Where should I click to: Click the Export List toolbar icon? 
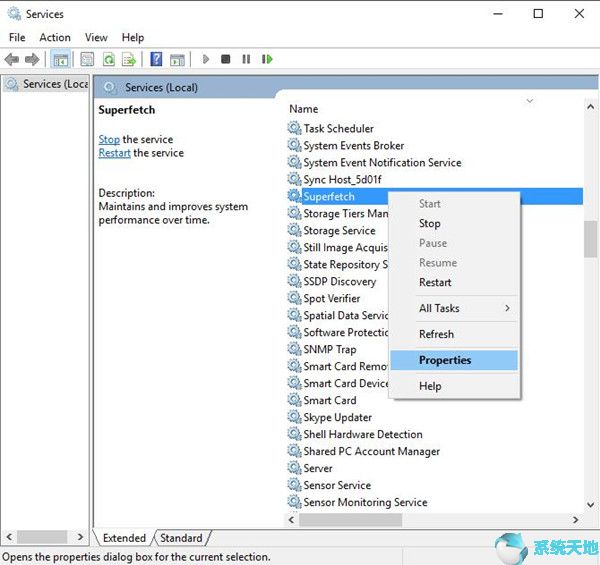pyautogui.click(x=129, y=59)
